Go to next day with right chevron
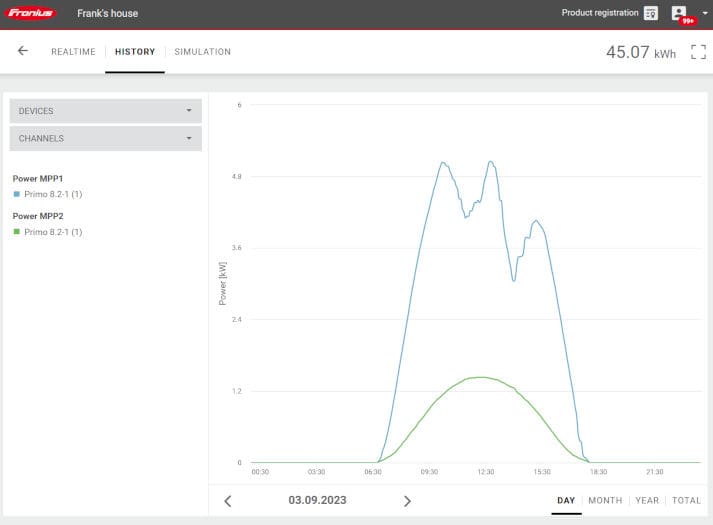Screen dimensions: 713x525 tap(407, 501)
